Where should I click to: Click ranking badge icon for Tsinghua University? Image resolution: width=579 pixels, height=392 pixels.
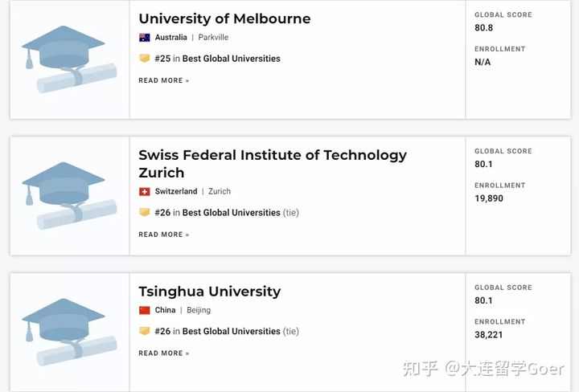point(145,331)
